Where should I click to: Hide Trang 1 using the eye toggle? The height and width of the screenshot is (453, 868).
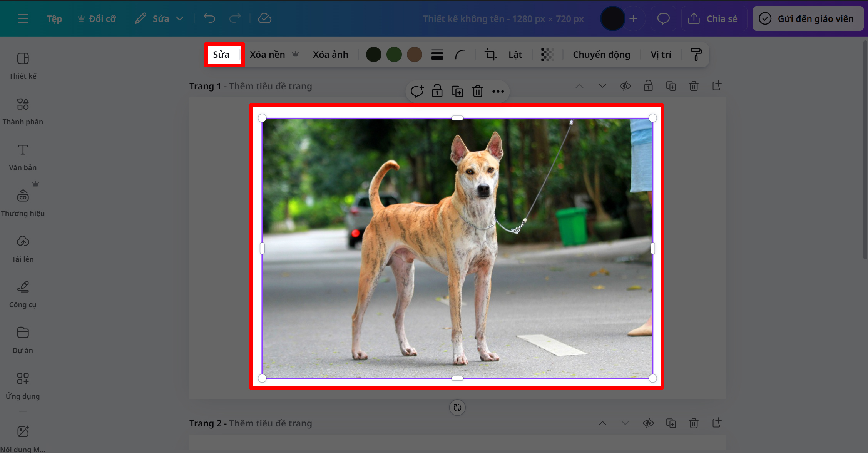[625, 86]
